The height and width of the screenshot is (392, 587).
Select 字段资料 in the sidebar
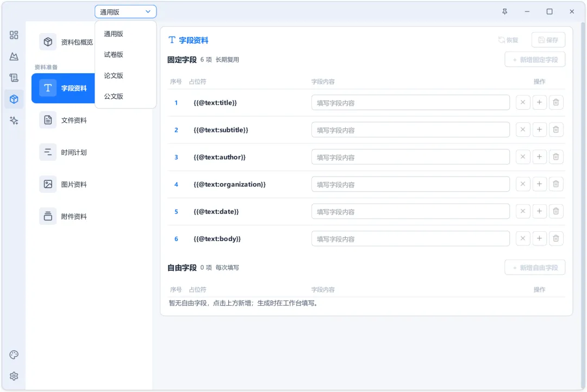tap(63, 88)
